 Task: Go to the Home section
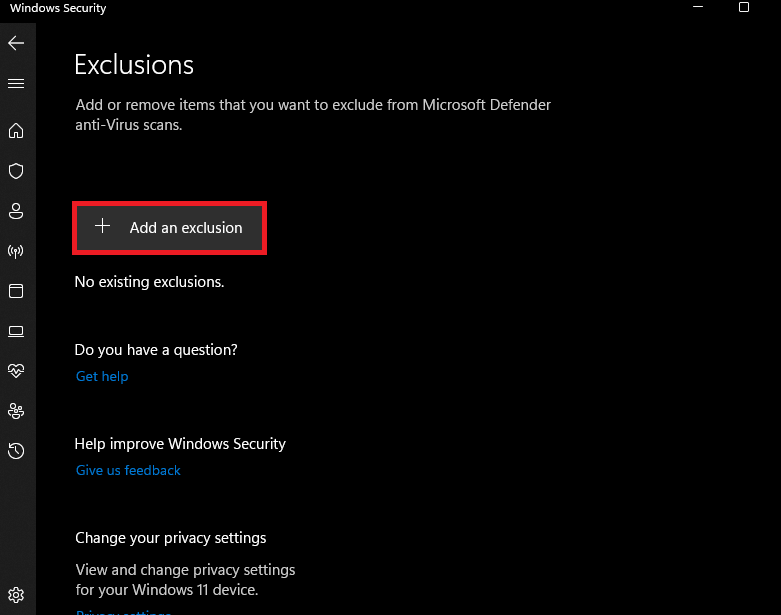coord(16,131)
